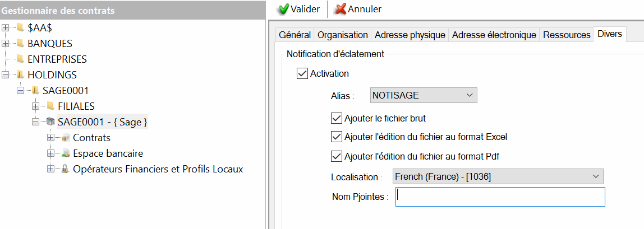Open the Adresse électronique tab
644x229 pixels.
coord(494,35)
